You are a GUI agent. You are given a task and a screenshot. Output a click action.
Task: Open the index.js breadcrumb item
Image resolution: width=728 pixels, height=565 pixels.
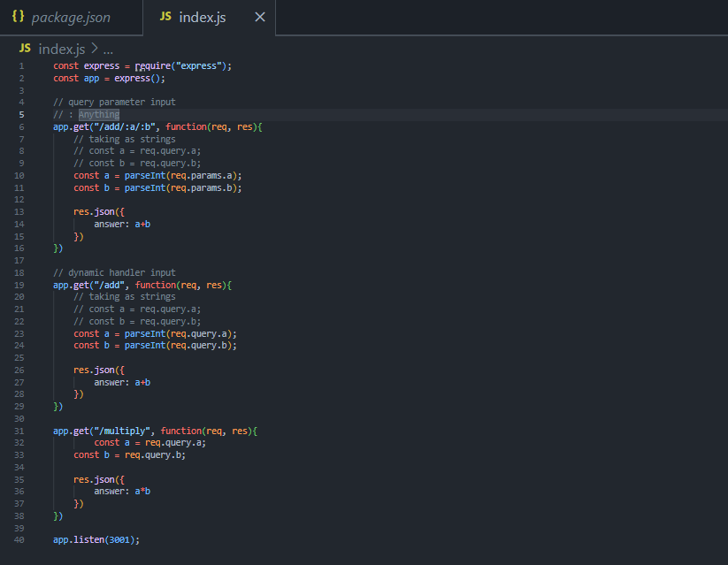(x=62, y=49)
